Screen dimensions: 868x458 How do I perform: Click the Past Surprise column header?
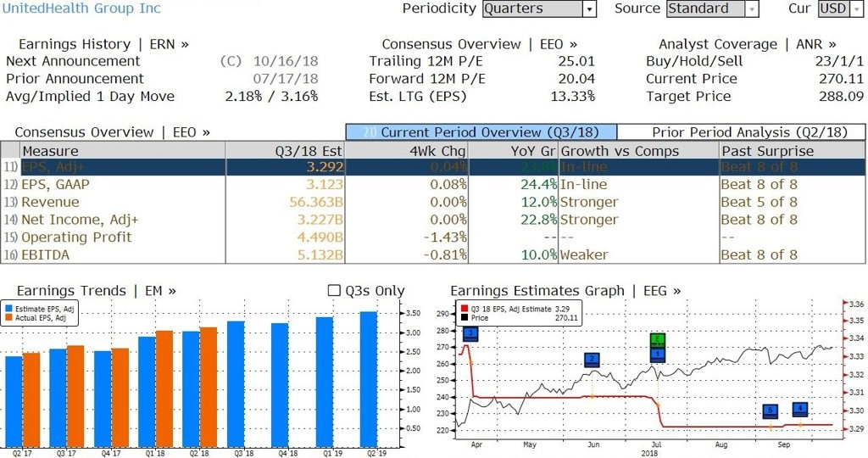click(793, 151)
